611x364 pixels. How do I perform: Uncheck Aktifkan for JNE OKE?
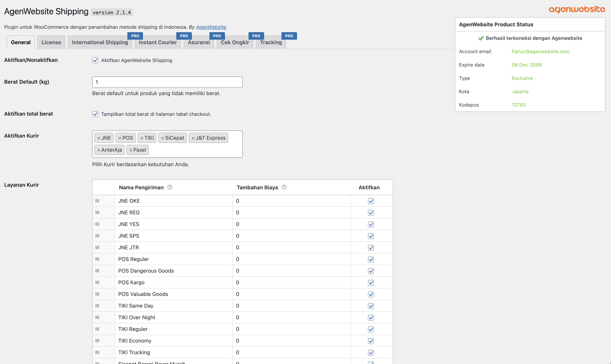coord(371,201)
